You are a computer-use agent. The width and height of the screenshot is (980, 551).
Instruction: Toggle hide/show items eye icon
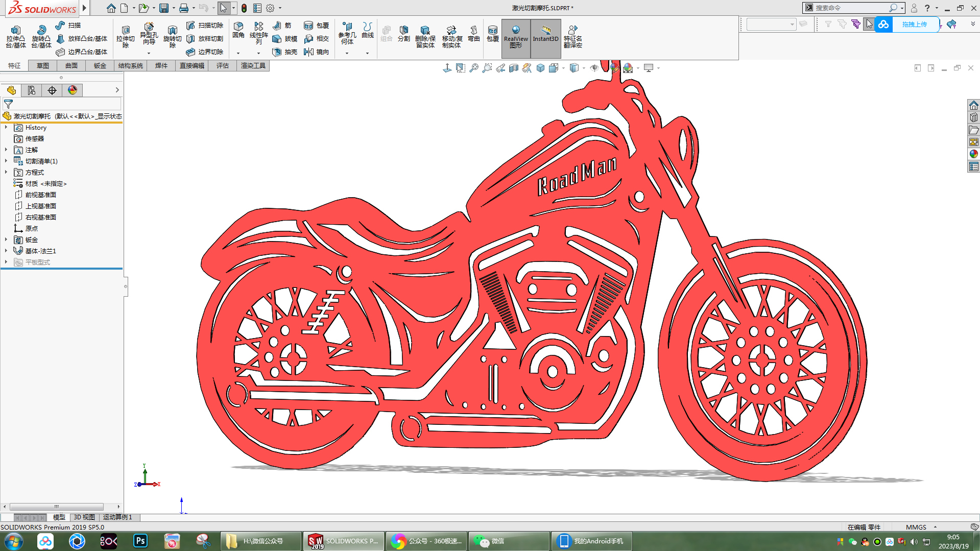594,68
